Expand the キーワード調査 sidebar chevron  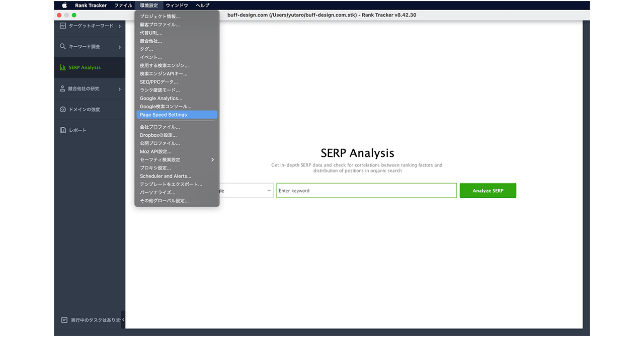120,47
